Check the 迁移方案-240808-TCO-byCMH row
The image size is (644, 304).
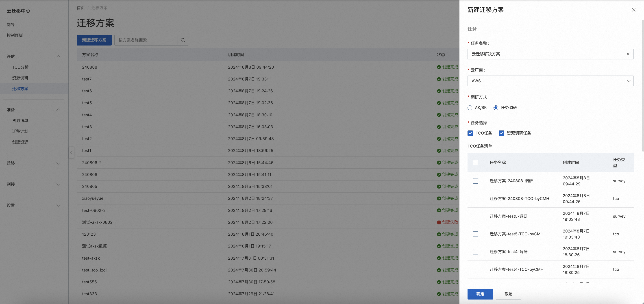coord(476,198)
